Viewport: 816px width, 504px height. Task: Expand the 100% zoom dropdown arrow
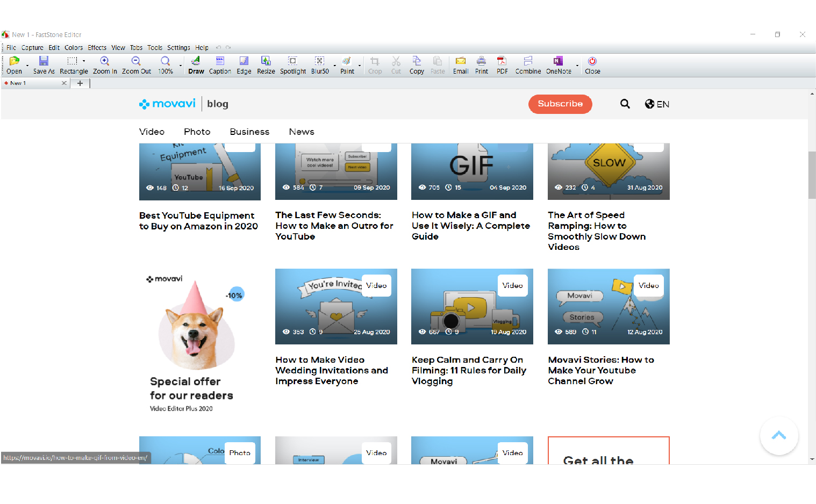(x=181, y=66)
